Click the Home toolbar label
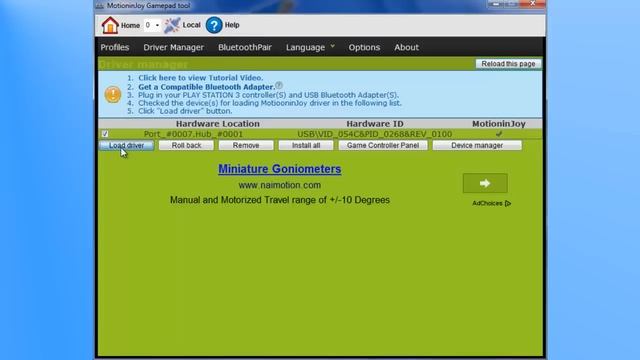This screenshot has height=360, width=640. 130,25
